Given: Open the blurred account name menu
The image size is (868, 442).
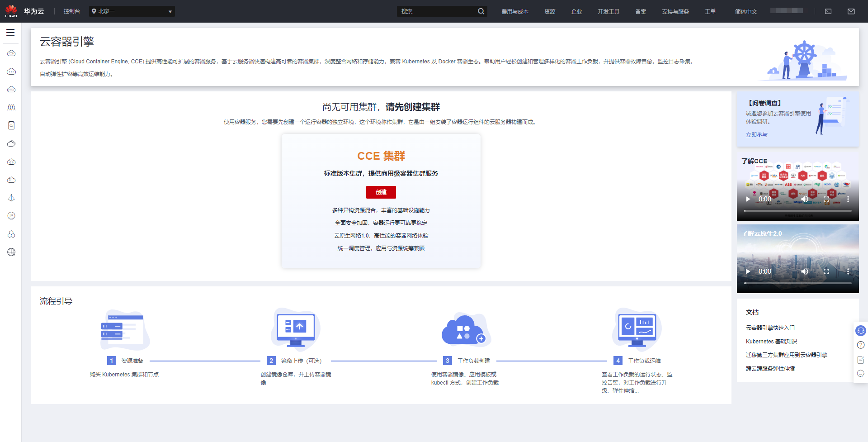Looking at the screenshot, I should 787,10.
